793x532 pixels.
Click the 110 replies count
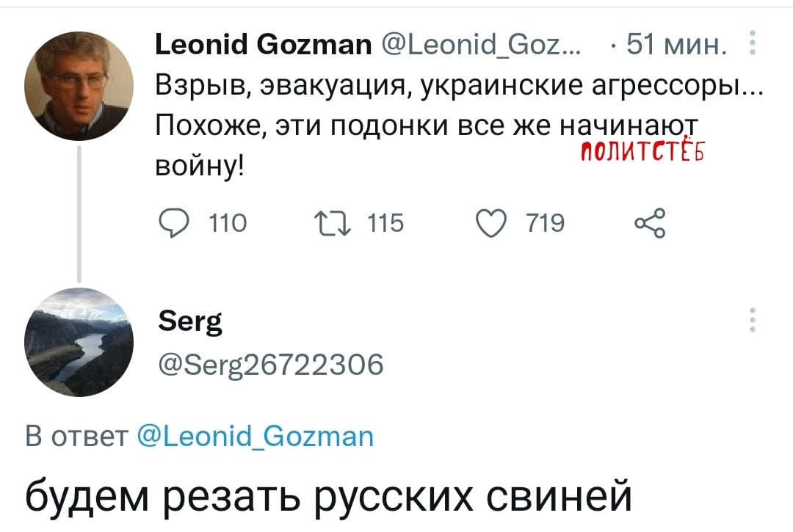pyautogui.click(x=228, y=221)
